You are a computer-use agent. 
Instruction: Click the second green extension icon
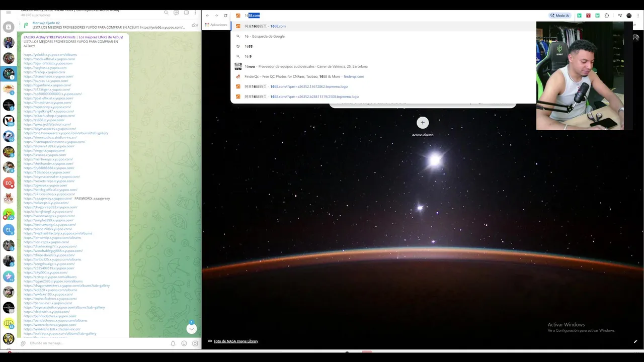pos(597,16)
